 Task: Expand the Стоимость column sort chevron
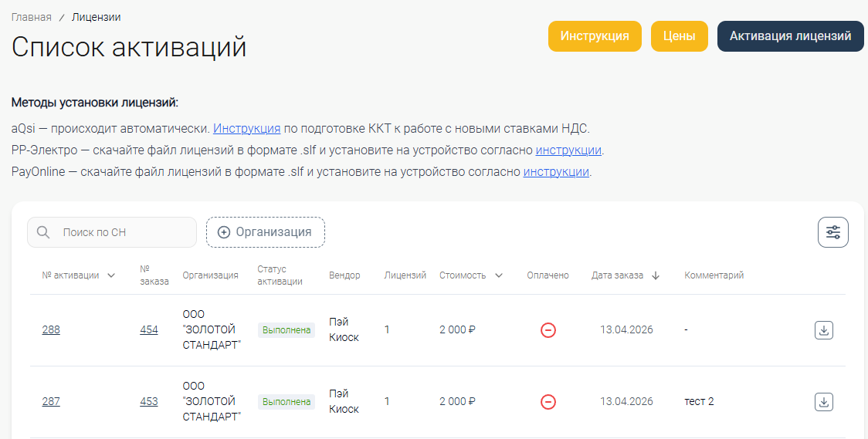(x=499, y=275)
